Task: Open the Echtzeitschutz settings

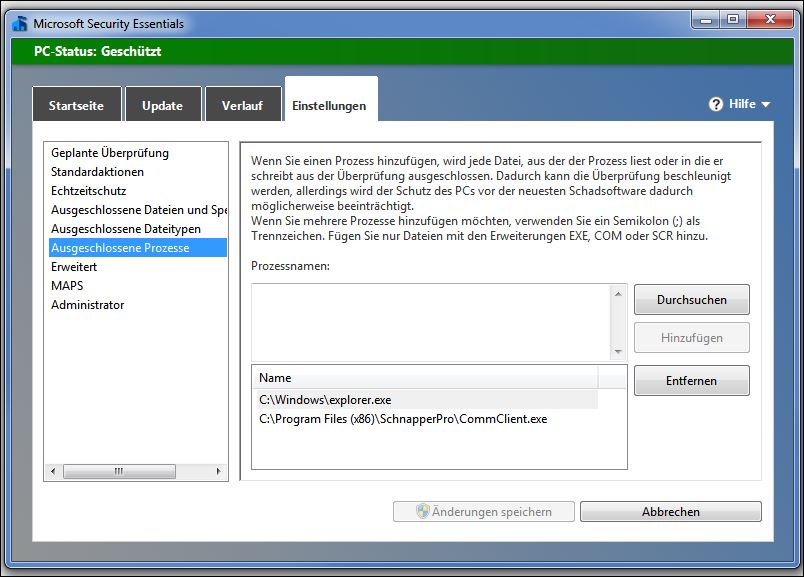Action: click(x=89, y=191)
